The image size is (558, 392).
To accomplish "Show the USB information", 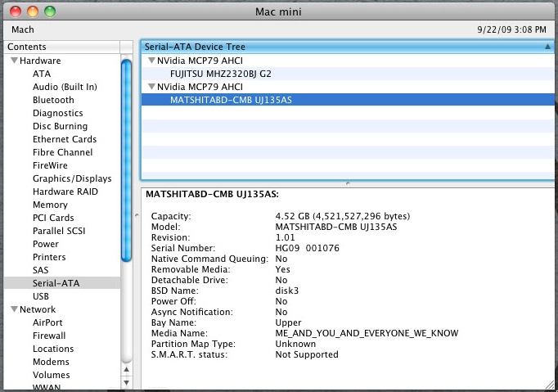I will point(41,296).
